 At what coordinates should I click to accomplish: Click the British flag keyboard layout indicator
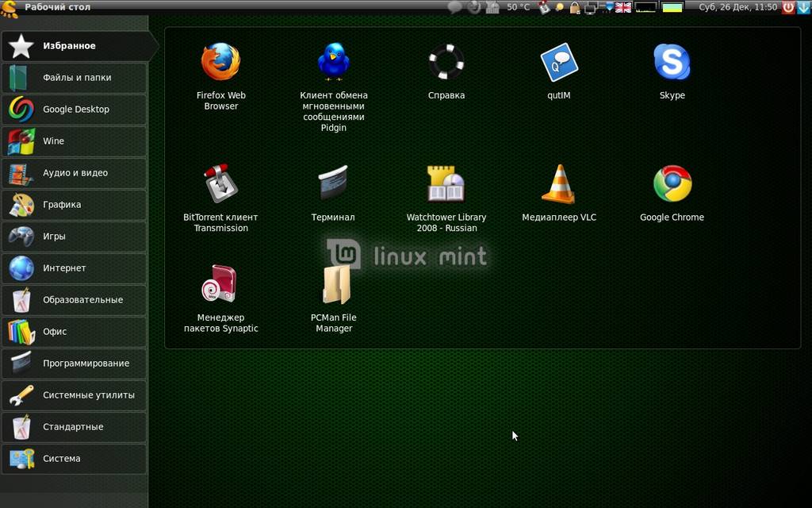tap(623, 7)
